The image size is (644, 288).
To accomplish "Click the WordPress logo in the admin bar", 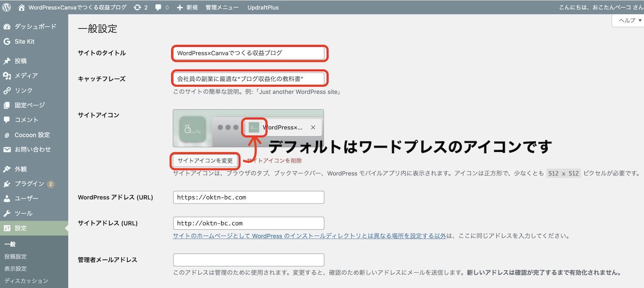I will (x=6, y=7).
